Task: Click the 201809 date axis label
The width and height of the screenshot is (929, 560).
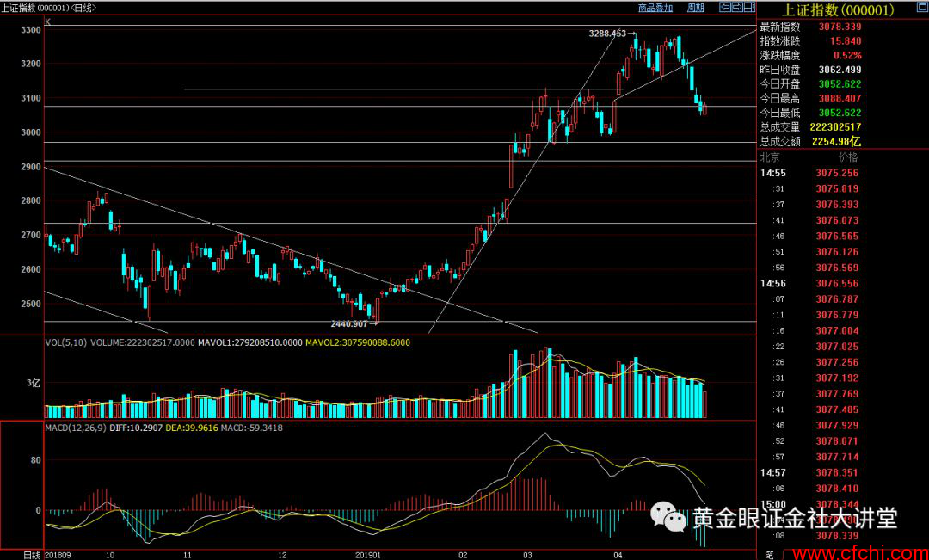Action: [58, 555]
